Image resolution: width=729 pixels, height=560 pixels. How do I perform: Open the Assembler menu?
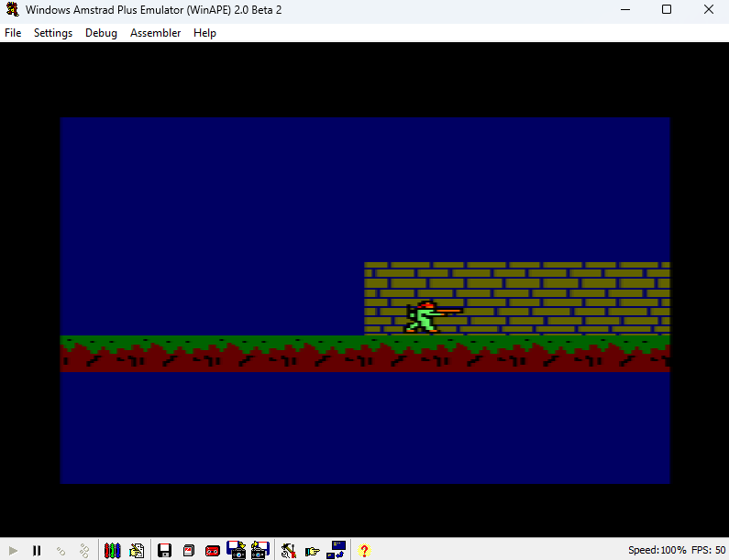click(x=155, y=33)
